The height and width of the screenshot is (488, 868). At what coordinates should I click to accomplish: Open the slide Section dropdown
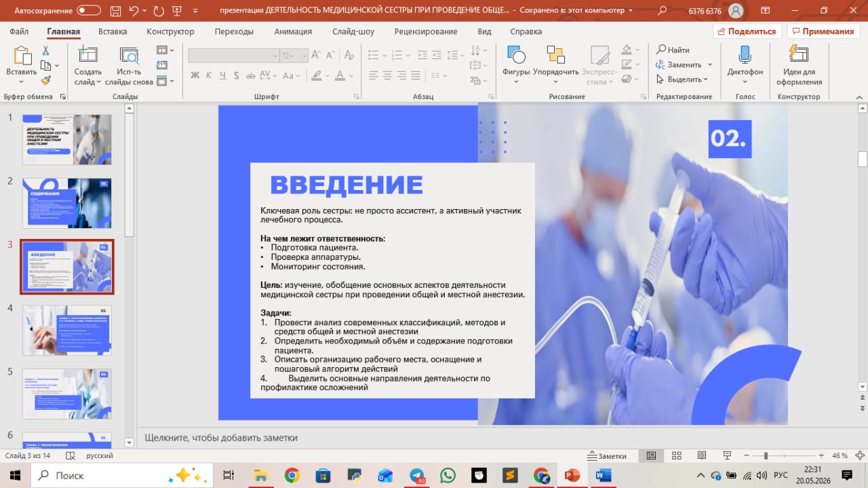[x=165, y=81]
